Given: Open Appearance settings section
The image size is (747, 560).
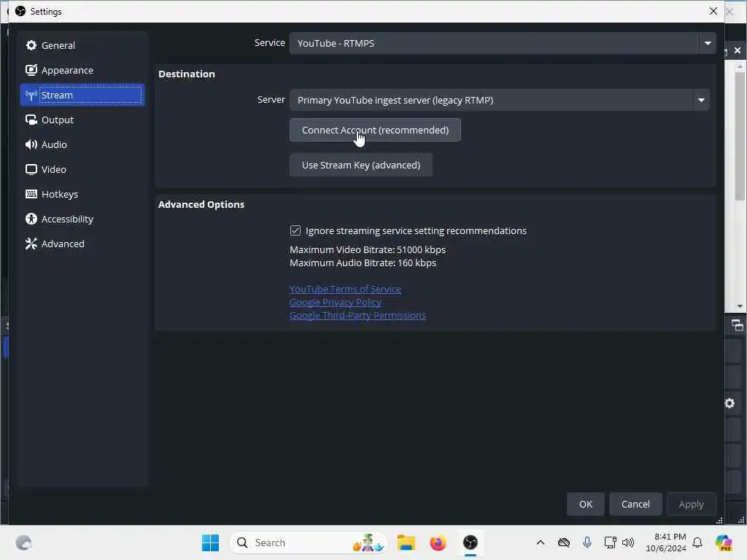Looking at the screenshot, I should click(82, 70).
